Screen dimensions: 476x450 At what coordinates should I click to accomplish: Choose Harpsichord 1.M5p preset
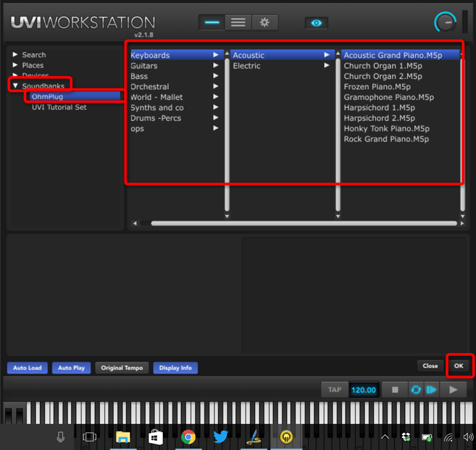click(379, 108)
